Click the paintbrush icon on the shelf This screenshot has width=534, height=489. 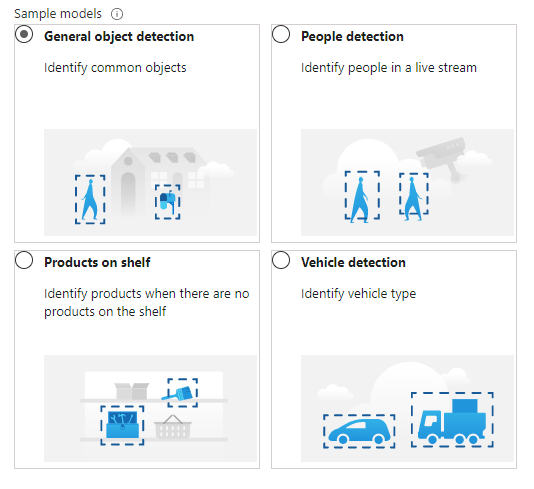[x=178, y=393]
